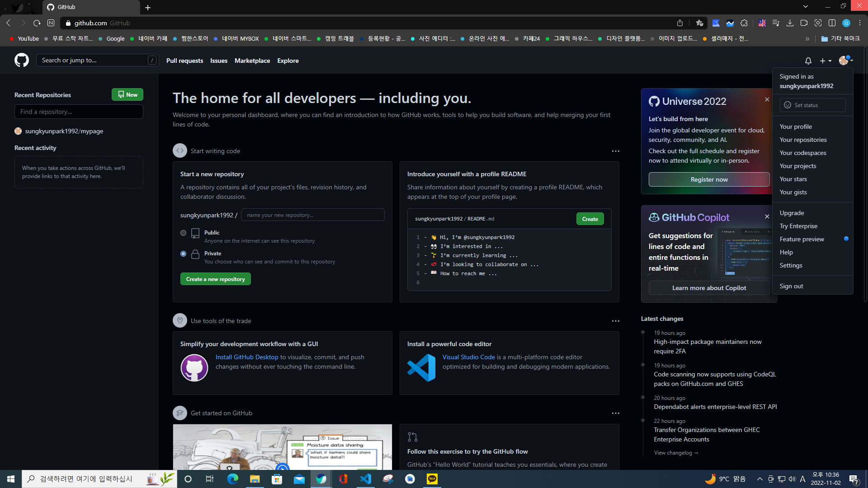
Task: Click Create a new repository button
Action: point(215,279)
